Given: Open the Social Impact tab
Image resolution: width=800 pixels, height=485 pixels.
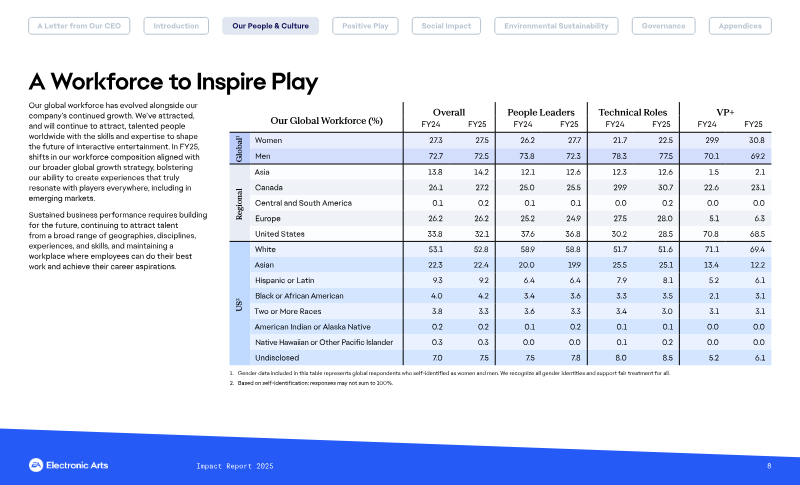Looking at the screenshot, I should click(x=446, y=26).
